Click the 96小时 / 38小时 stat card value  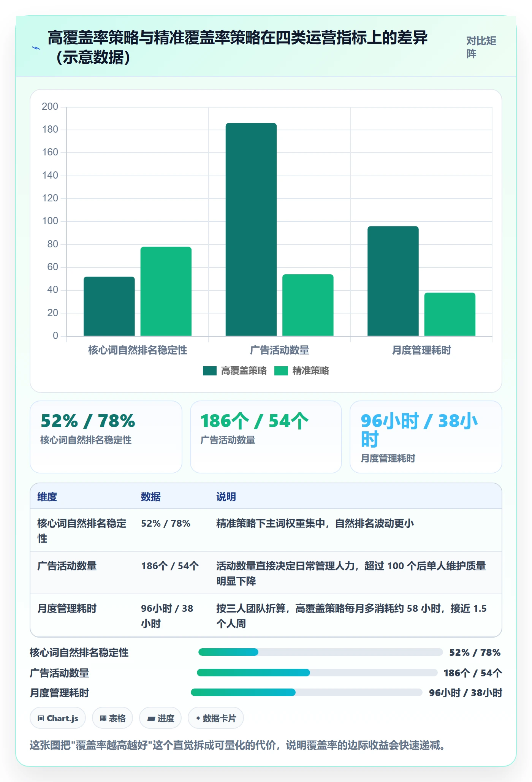pos(419,430)
